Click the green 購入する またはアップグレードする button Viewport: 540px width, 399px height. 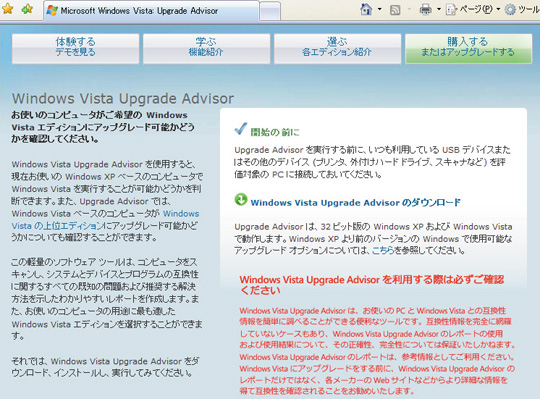click(x=468, y=48)
